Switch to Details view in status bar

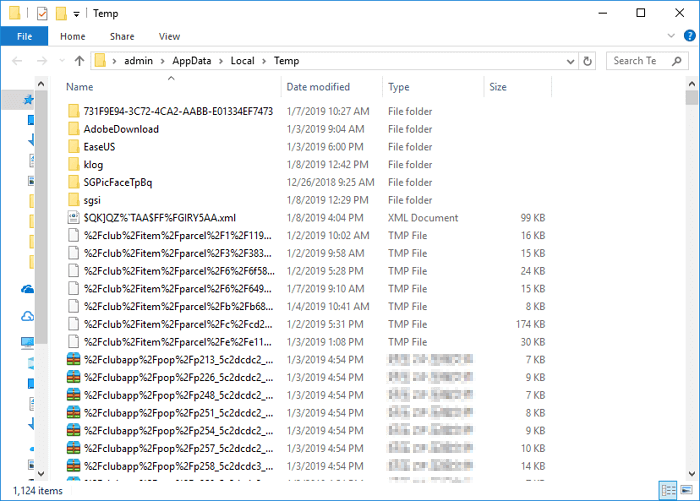tap(667, 491)
